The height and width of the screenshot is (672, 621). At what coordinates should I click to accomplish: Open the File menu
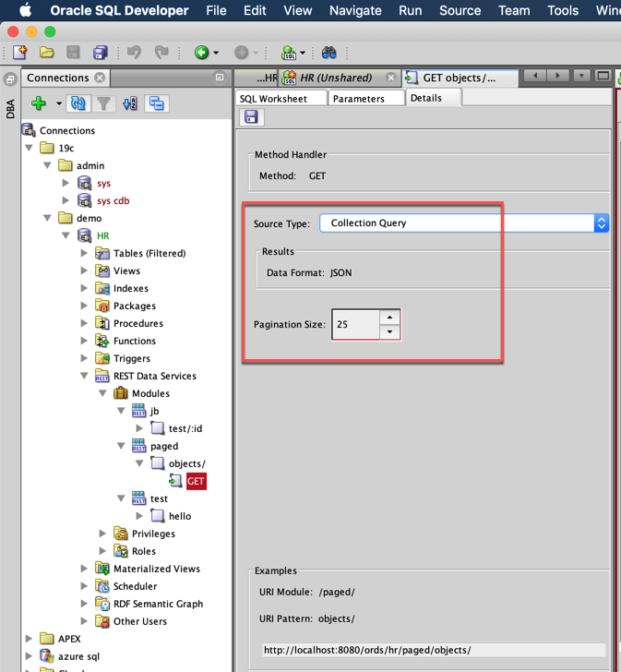pyautogui.click(x=216, y=10)
